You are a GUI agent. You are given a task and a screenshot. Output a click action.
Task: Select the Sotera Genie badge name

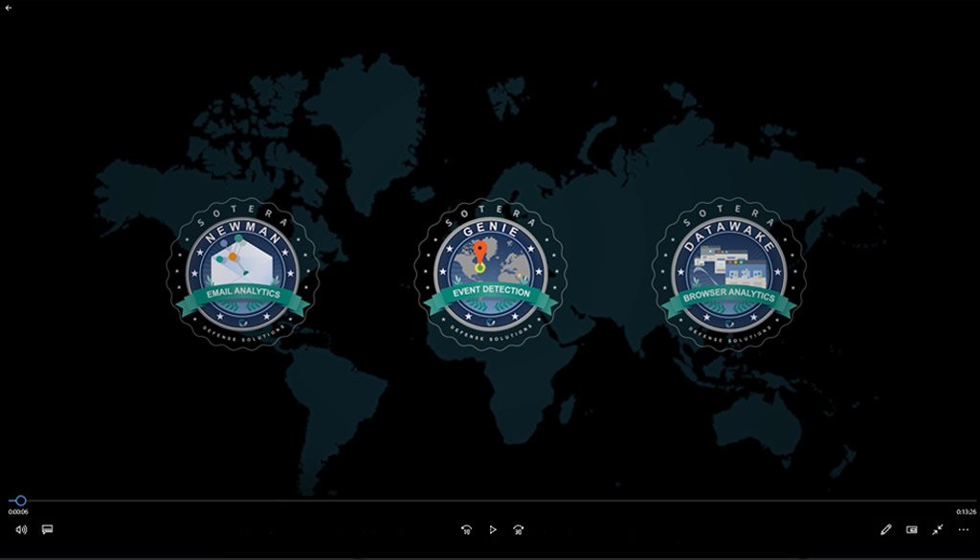coord(489,233)
